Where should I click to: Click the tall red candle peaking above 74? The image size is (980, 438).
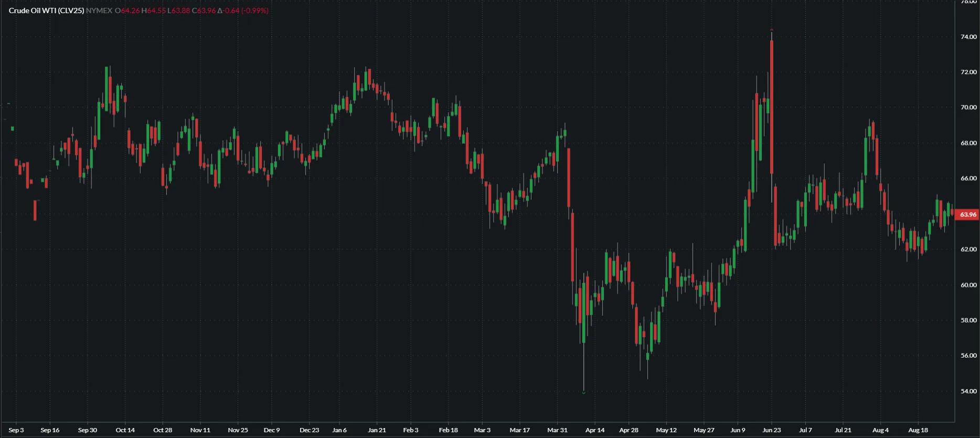pos(772,105)
